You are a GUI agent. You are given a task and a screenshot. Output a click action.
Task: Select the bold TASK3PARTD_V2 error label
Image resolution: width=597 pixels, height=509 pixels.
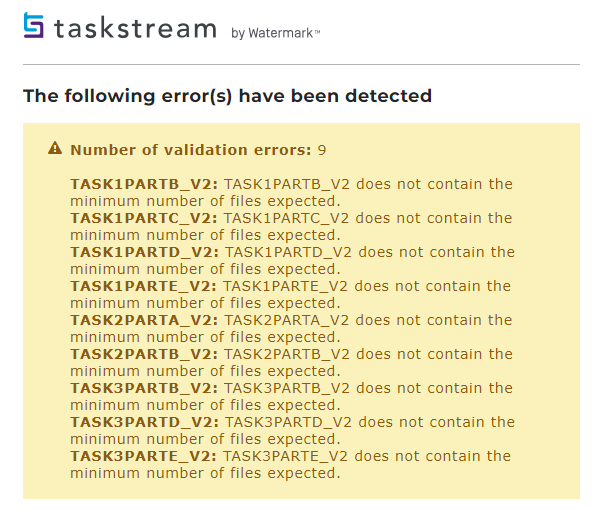tap(144, 422)
